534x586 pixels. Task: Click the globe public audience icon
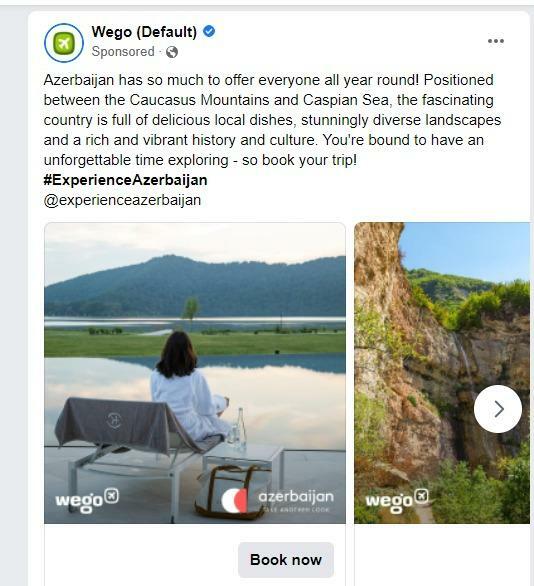tap(172, 52)
